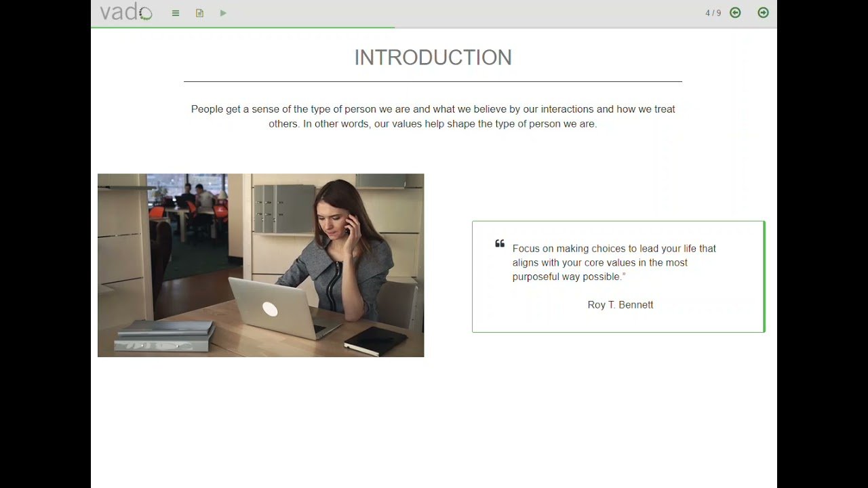Image resolution: width=868 pixels, height=488 pixels.
Task: Select the INTRODUCTION heading
Action: (x=433, y=58)
